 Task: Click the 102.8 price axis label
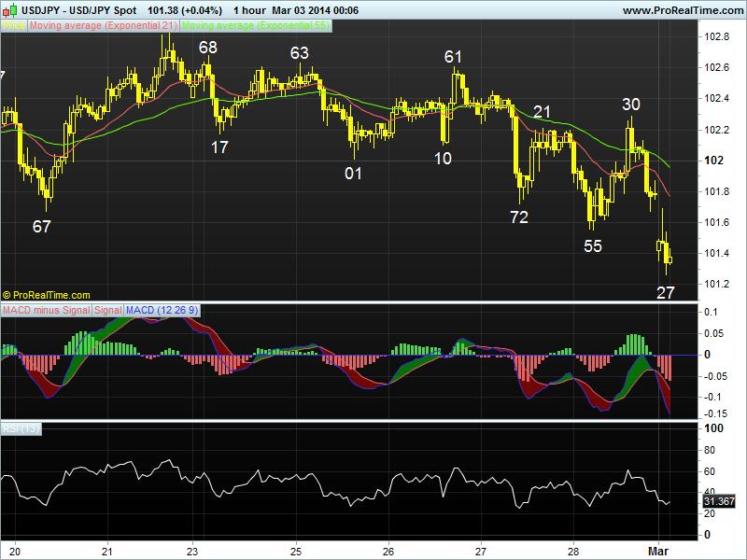coord(716,36)
